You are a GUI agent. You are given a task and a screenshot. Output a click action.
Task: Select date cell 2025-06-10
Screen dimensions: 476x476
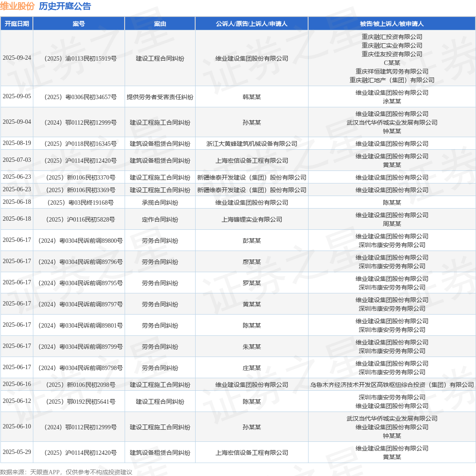click(17, 427)
